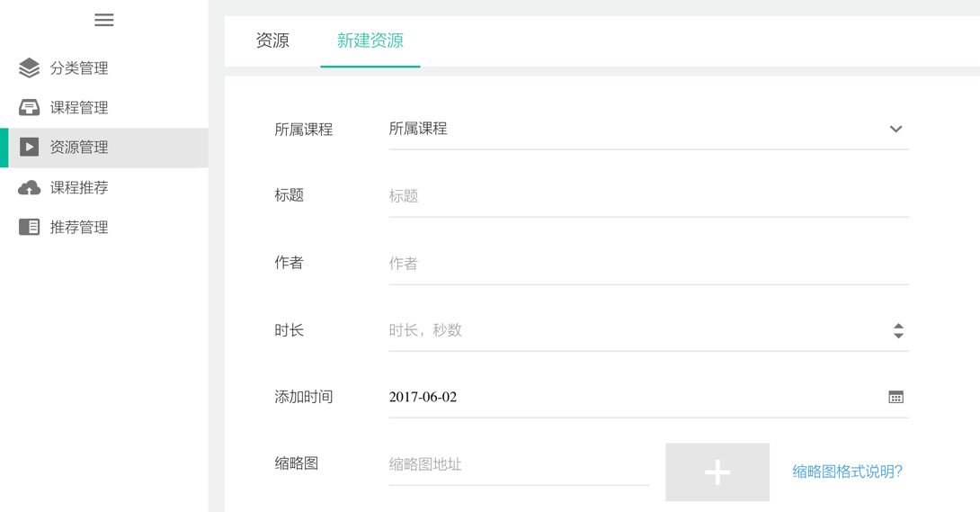
Task: Click the 作者 text field
Action: [649, 264]
